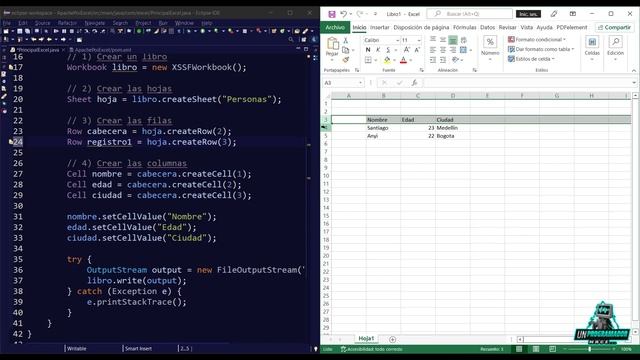The image size is (640, 360).
Task: Expand the formula bar chevron
Action: click(634, 83)
